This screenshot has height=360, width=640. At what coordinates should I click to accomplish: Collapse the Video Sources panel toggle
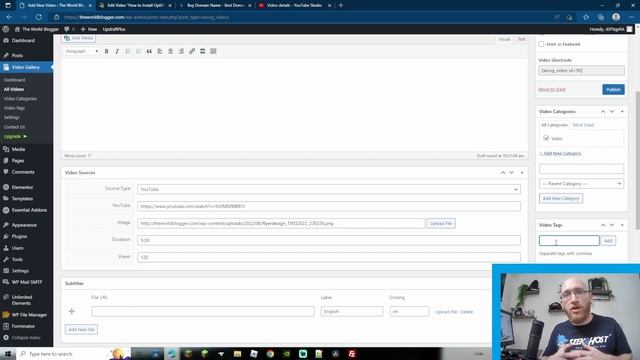coord(522,173)
